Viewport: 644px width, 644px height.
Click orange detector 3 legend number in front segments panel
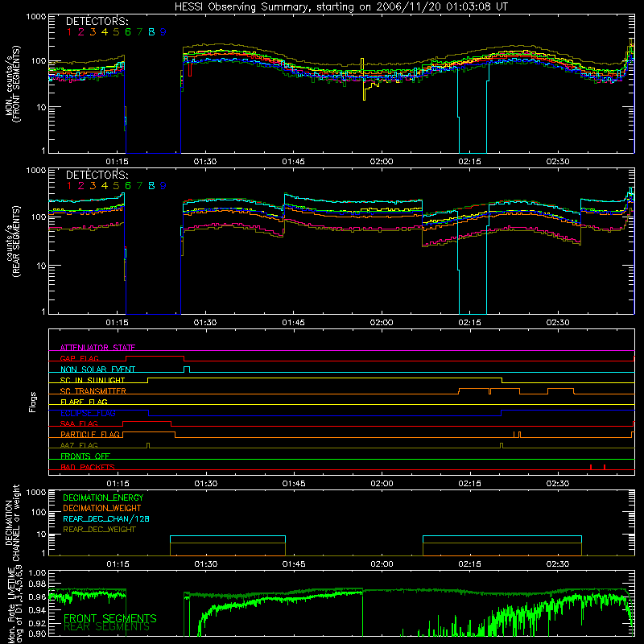tap(93, 32)
